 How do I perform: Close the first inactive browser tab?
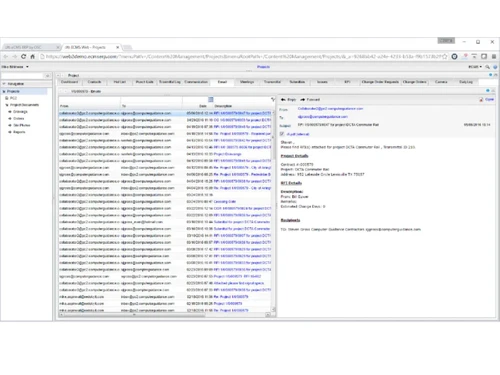[58, 47]
